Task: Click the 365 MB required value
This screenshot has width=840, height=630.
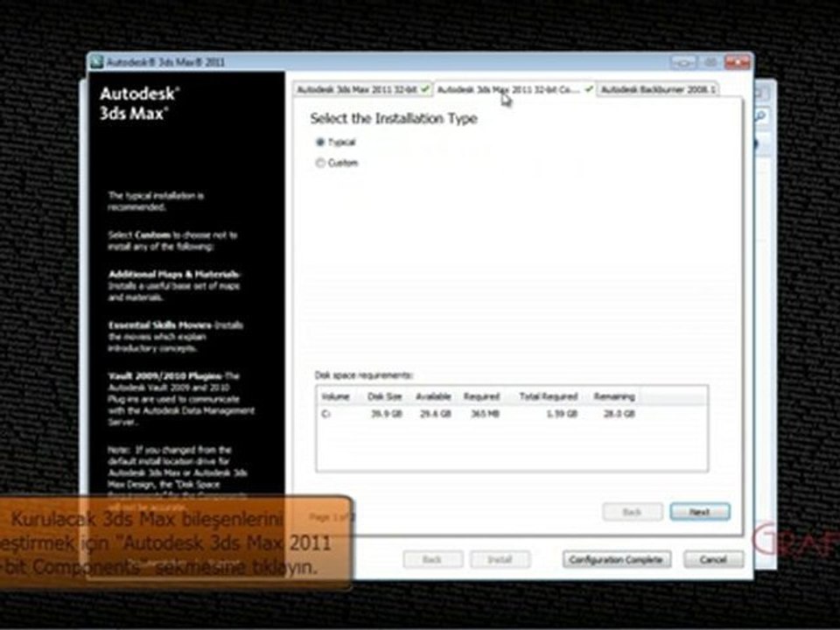Action: pyautogui.click(x=485, y=414)
